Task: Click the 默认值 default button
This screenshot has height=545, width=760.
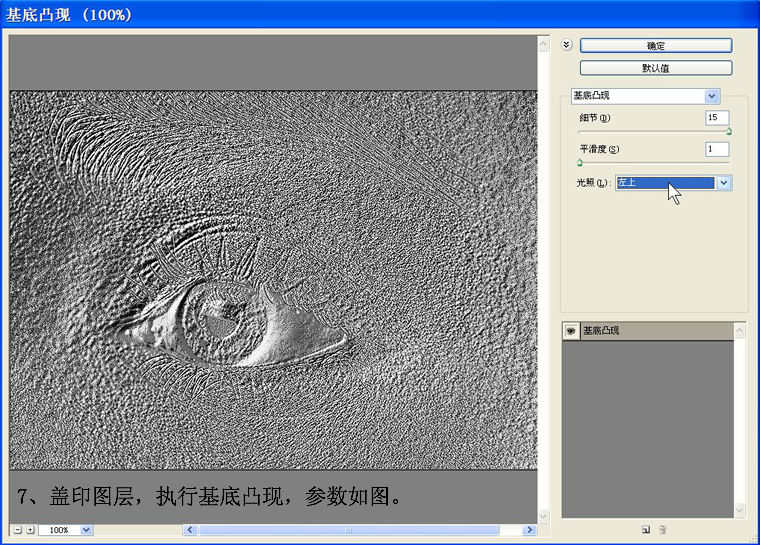Action: click(656, 68)
